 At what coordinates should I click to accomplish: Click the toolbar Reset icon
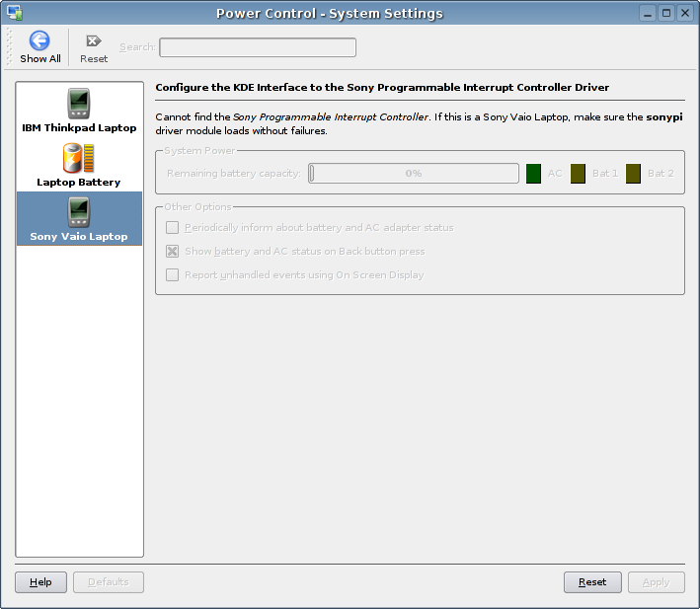click(94, 41)
